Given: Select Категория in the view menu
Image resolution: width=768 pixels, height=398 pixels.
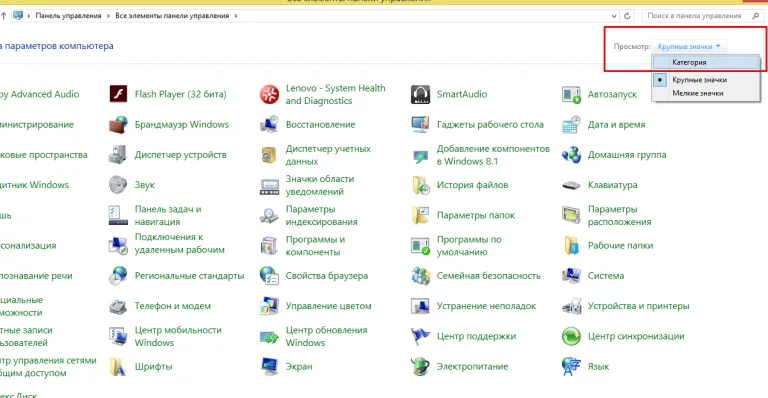Looking at the screenshot, I should pos(706,62).
